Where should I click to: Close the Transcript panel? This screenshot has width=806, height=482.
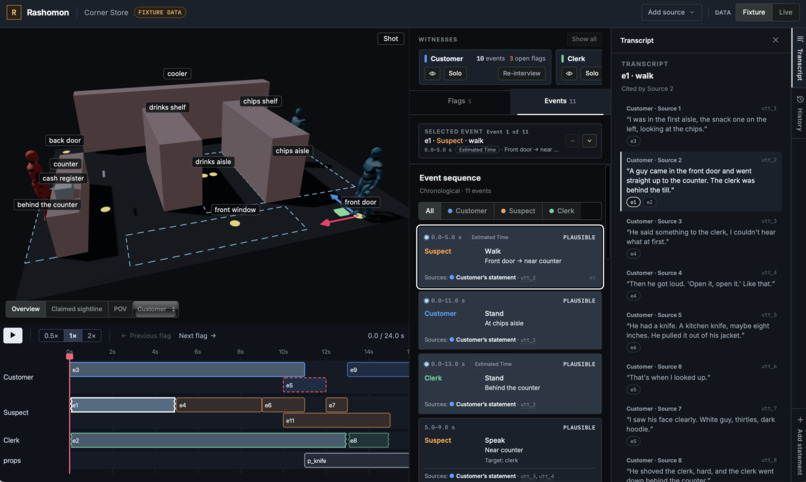(775, 40)
